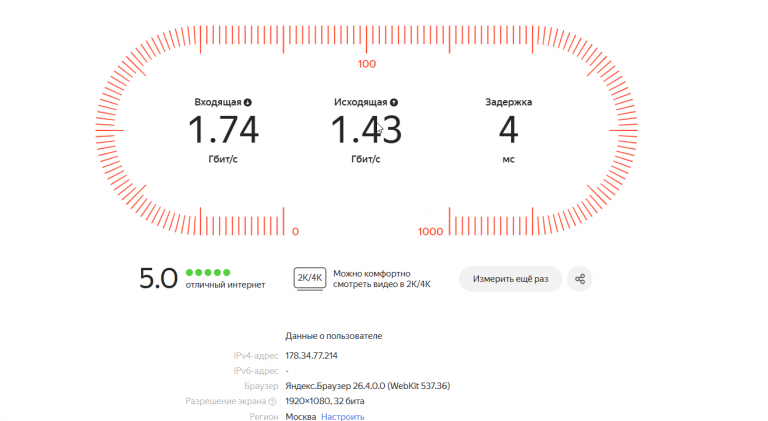Click the download arrow icon next to Входящая
The width and height of the screenshot is (768, 421).
pyautogui.click(x=248, y=102)
